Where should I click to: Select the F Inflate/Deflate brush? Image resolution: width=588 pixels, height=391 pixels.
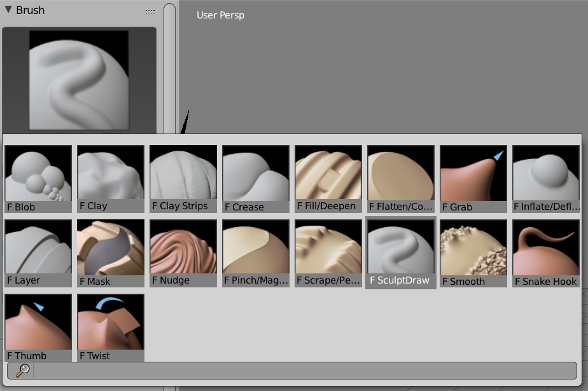(545, 178)
